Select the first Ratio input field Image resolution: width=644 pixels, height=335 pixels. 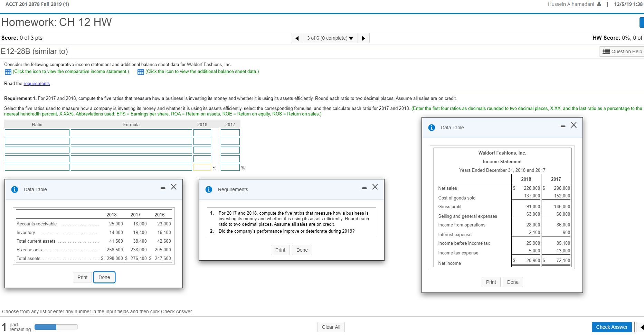pos(37,132)
